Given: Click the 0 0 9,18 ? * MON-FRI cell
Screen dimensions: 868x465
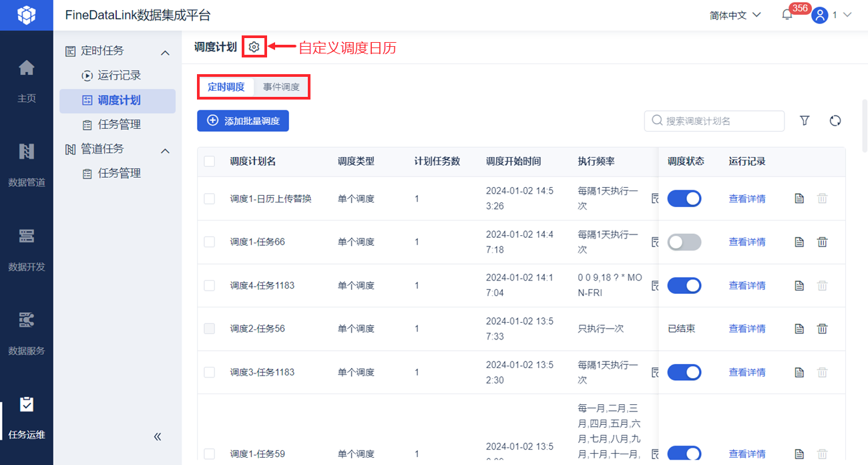Looking at the screenshot, I should [610, 285].
